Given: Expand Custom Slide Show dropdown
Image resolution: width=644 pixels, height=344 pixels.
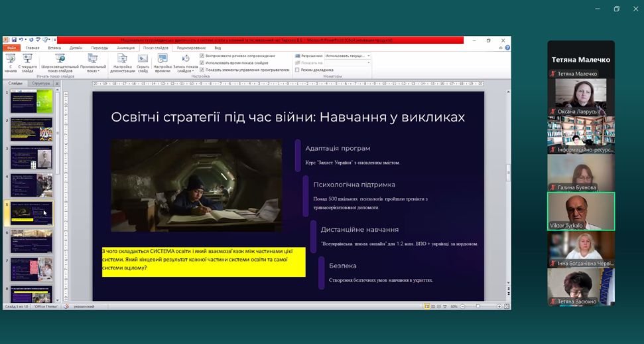Looking at the screenshot, I should tap(93, 62).
